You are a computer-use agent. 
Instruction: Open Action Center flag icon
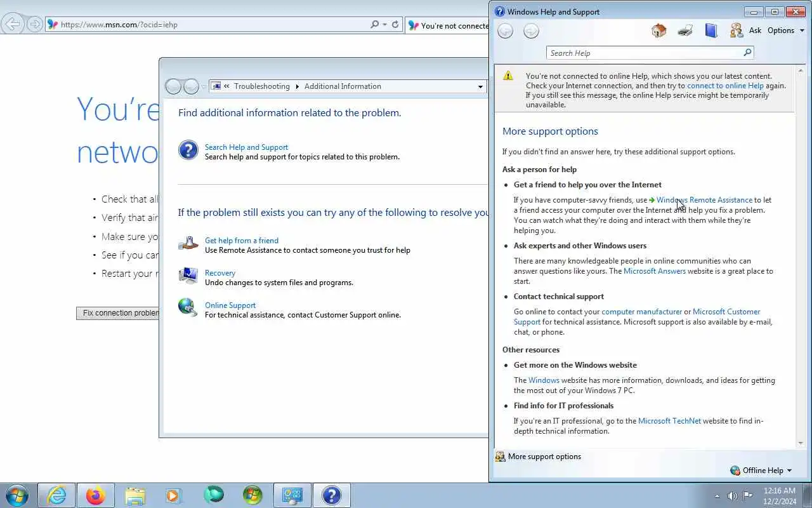(748, 496)
